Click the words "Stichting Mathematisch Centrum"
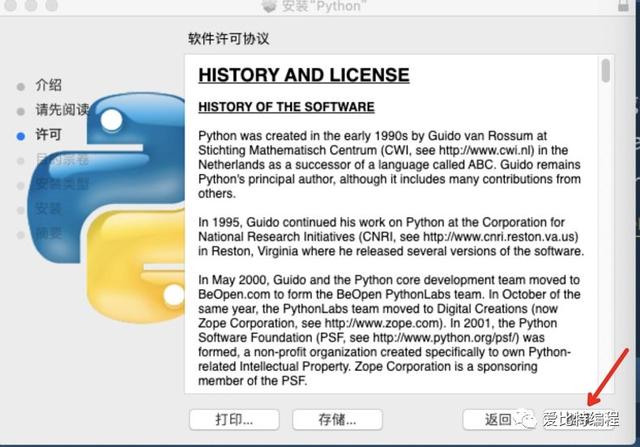 point(287,150)
